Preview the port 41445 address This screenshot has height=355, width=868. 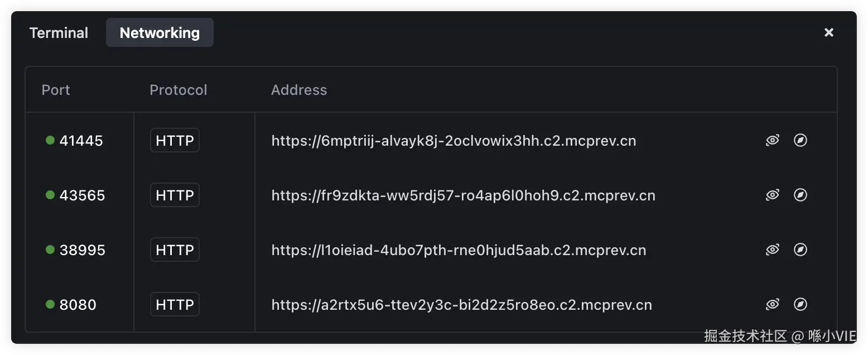pos(772,141)
